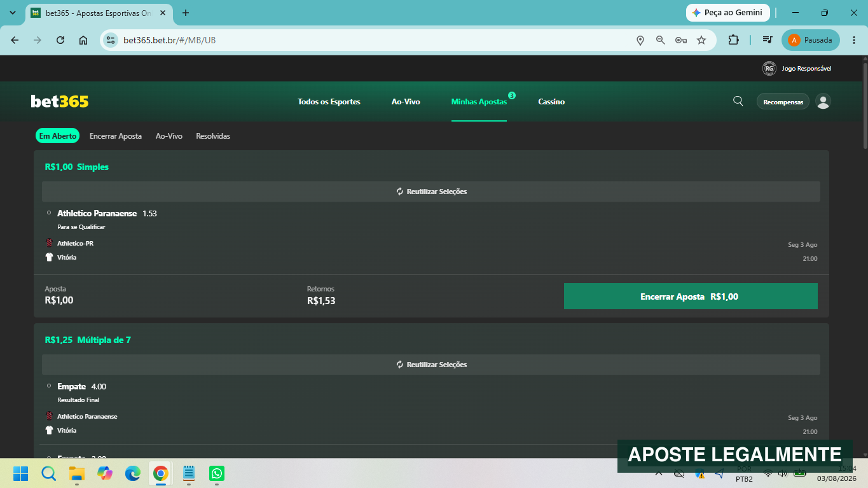Click Peça ao Gemini button
The height and width of the screenshot is (488, 868).
[728, 13]
